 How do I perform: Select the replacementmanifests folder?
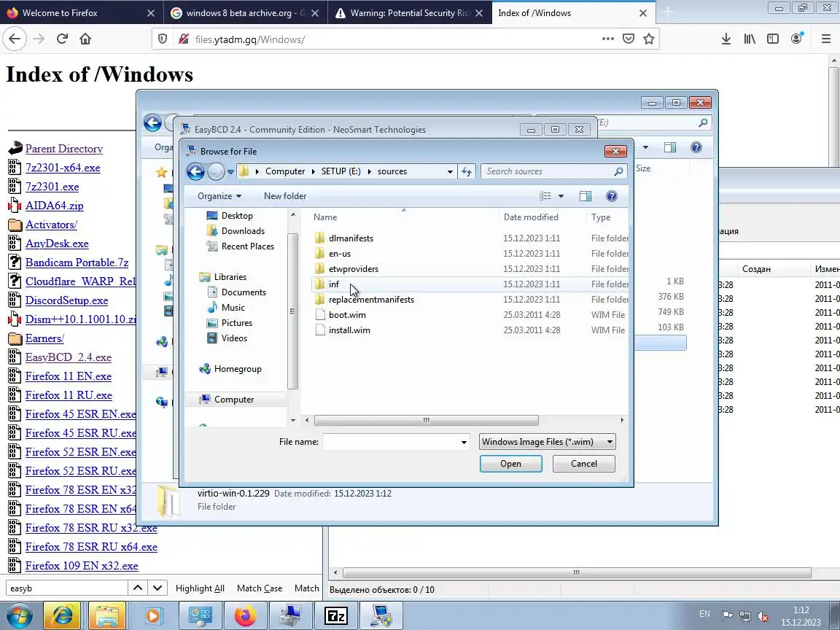(371, 300)
